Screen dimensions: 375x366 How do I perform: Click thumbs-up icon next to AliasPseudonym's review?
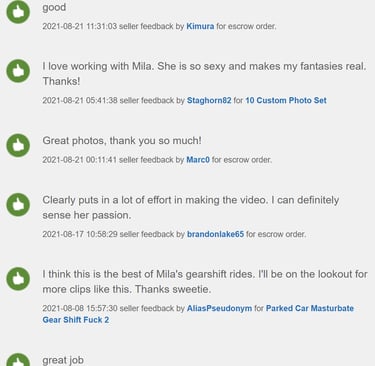(18, 279)
